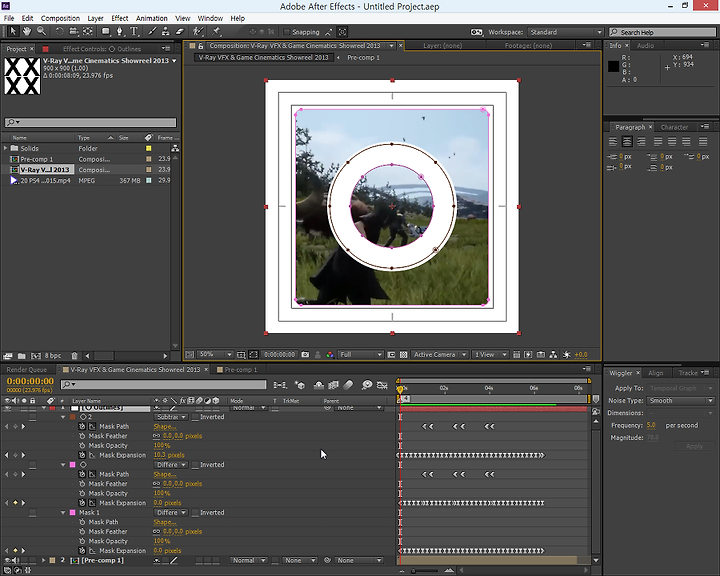This screenshot has height=576, width=720.
Task: Click the comp mini-flowchart icon in timeline
Action: 280,385
